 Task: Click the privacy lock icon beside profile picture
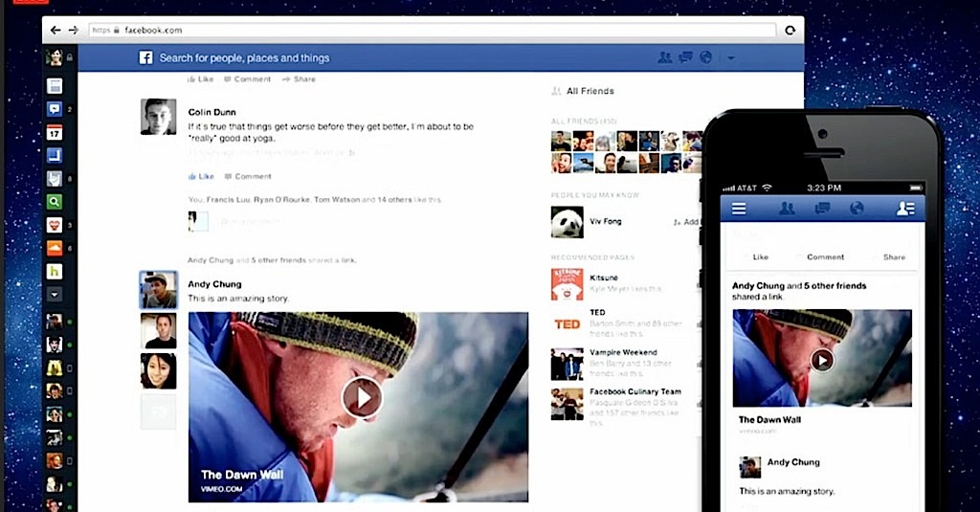tap(69, 57)
